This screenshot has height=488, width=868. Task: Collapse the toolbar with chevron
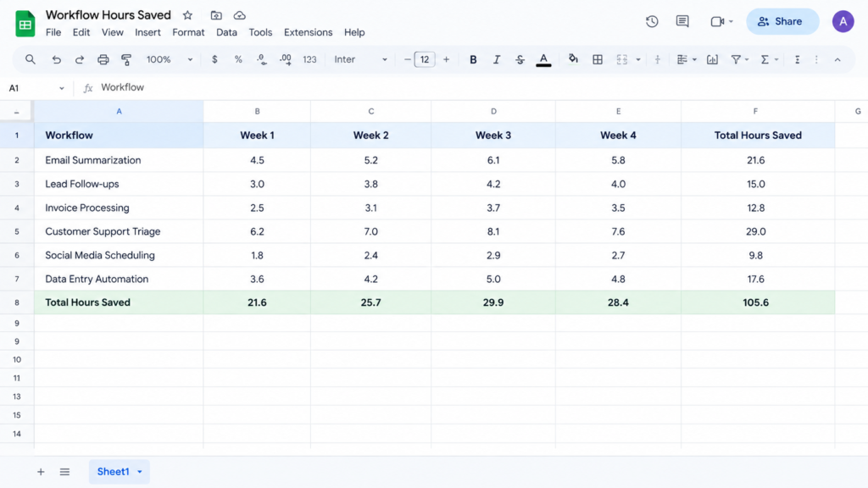(x=837, y=60)
